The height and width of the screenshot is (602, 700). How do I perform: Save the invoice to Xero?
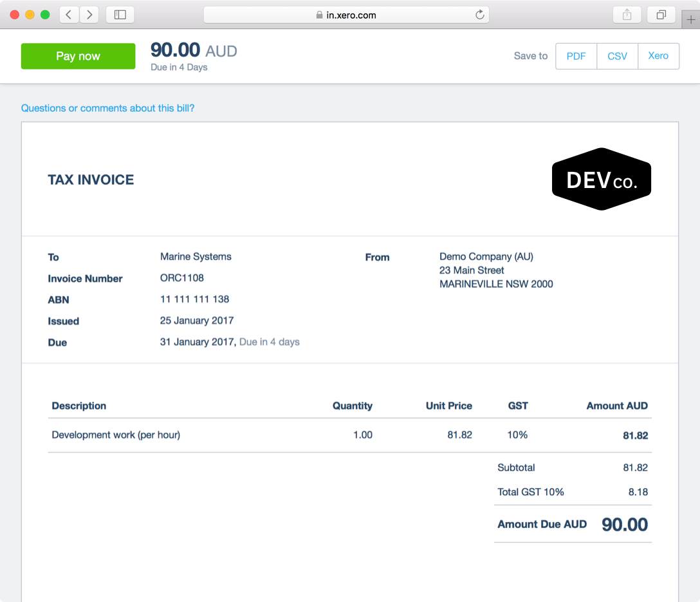(x=658, y=56)
